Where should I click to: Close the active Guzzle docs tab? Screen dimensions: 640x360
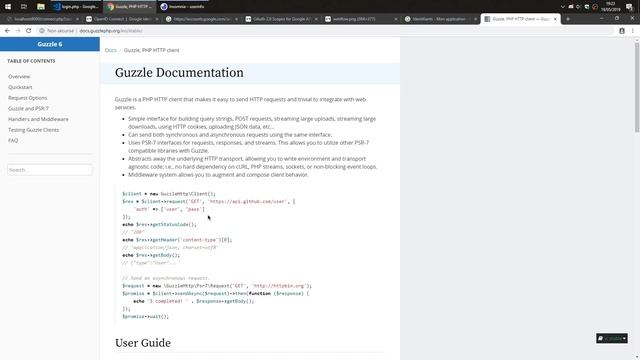click(x=555, y=19)
